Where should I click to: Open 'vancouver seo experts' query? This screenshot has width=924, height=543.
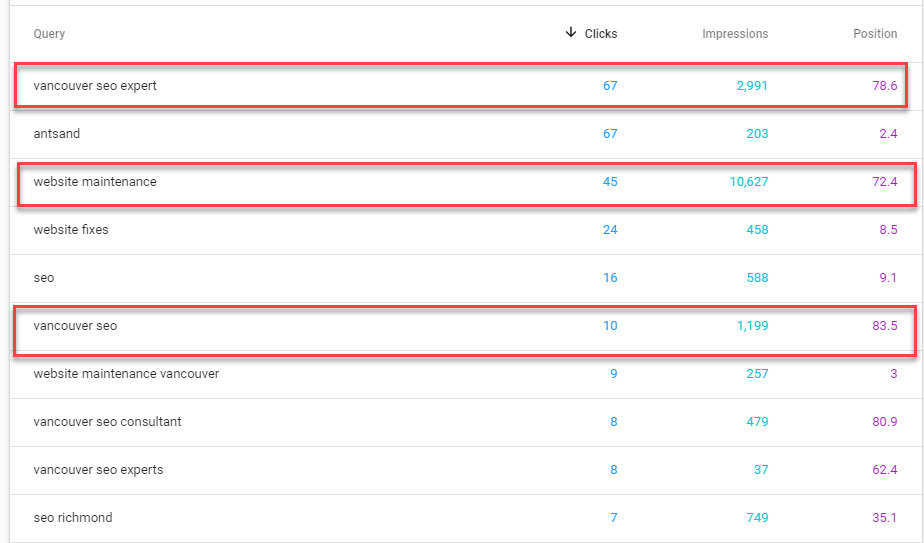click(x=98, y=470)
